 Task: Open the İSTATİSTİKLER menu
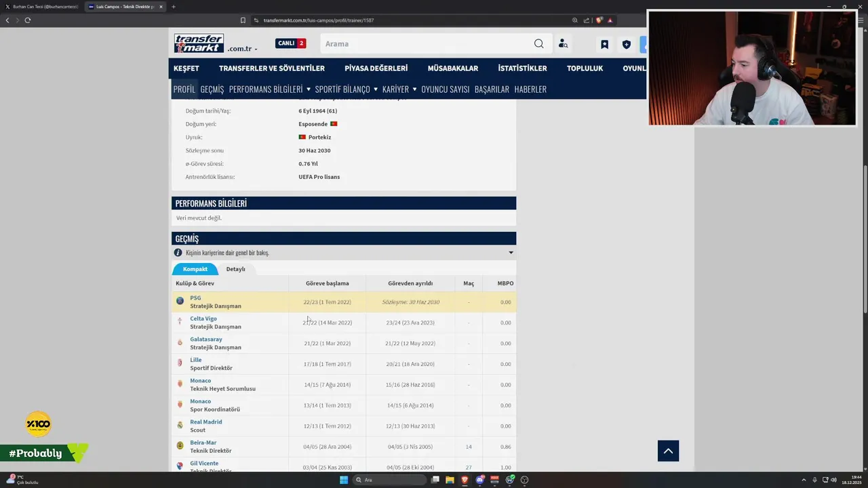pyautogui.click(x=523, y=68)
